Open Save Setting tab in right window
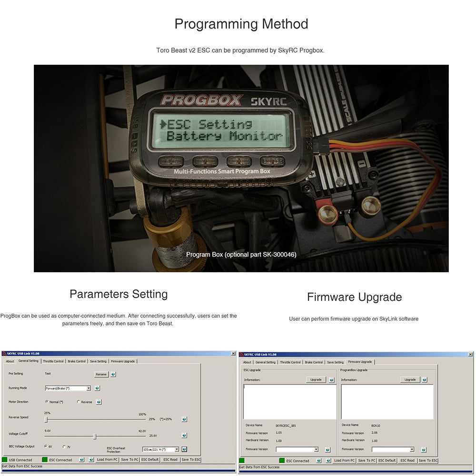Viewport: 476px width, 476px height. [x=335, y=362]
